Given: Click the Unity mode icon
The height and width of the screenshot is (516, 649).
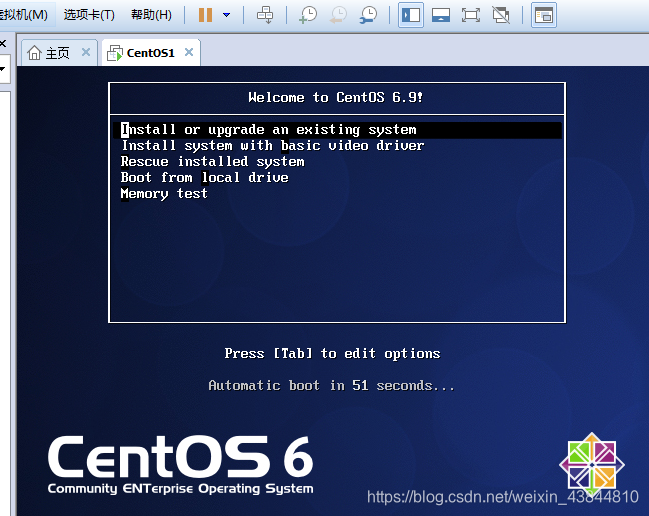Looking at the screenshot, I should click(x=501, y=15).
